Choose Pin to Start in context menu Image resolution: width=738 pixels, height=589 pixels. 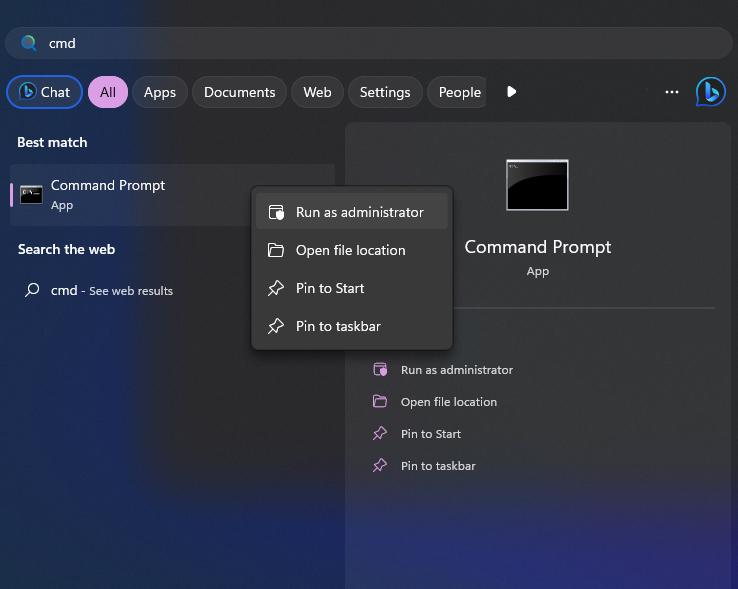point(352,288)
